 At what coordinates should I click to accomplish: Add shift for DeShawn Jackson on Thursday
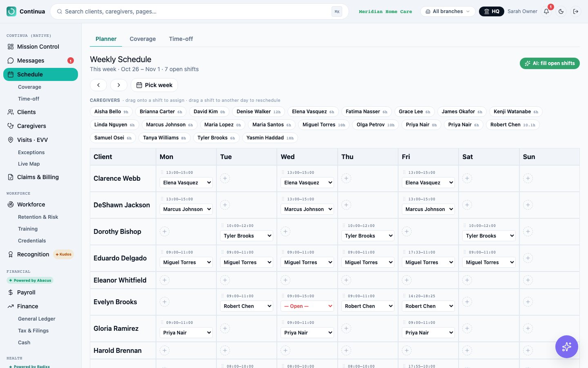[346, 205]
